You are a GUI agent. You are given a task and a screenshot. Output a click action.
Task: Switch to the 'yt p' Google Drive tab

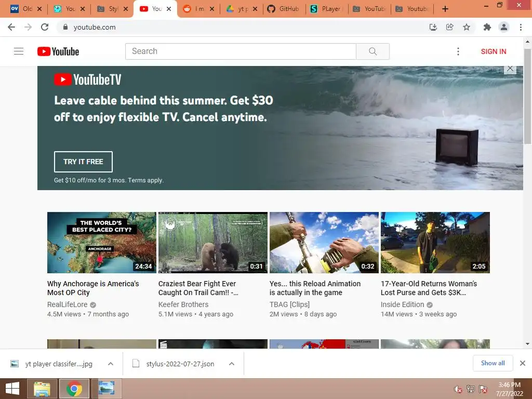[x=242, y=9]
